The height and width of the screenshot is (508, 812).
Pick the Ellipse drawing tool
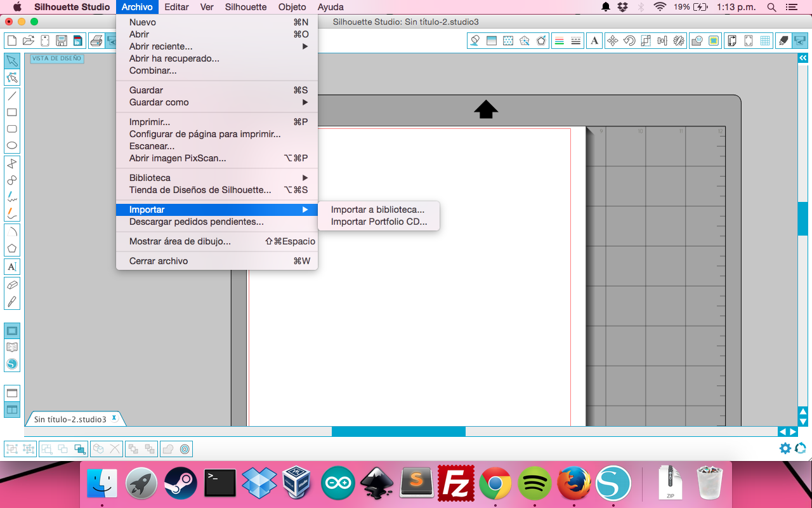tap(11, 145)
